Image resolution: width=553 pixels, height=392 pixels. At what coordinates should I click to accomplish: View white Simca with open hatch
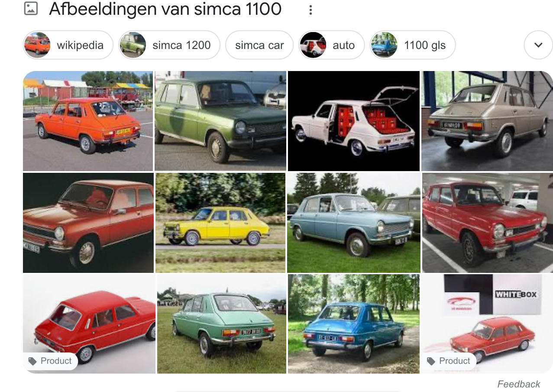354,121
